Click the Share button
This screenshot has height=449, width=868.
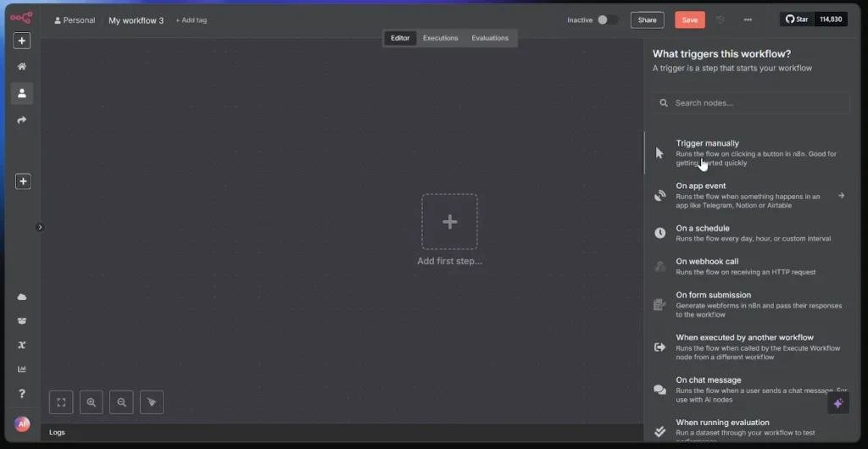[x=647, y=19]
